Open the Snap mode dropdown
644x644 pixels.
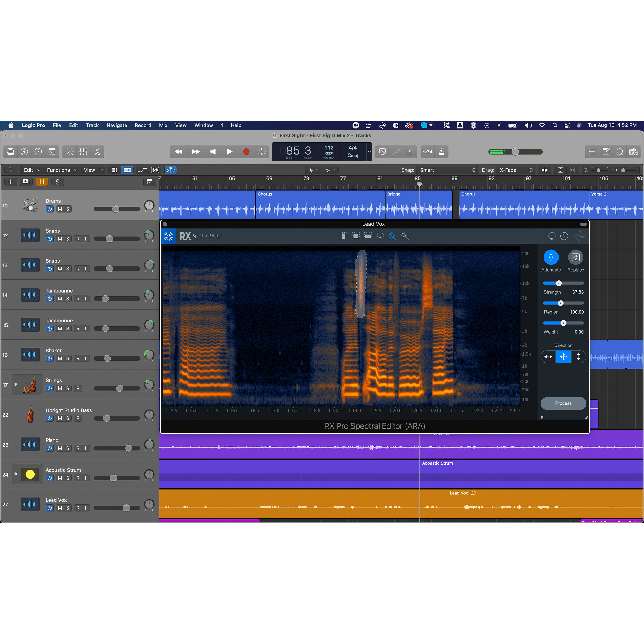click(447, 170)
